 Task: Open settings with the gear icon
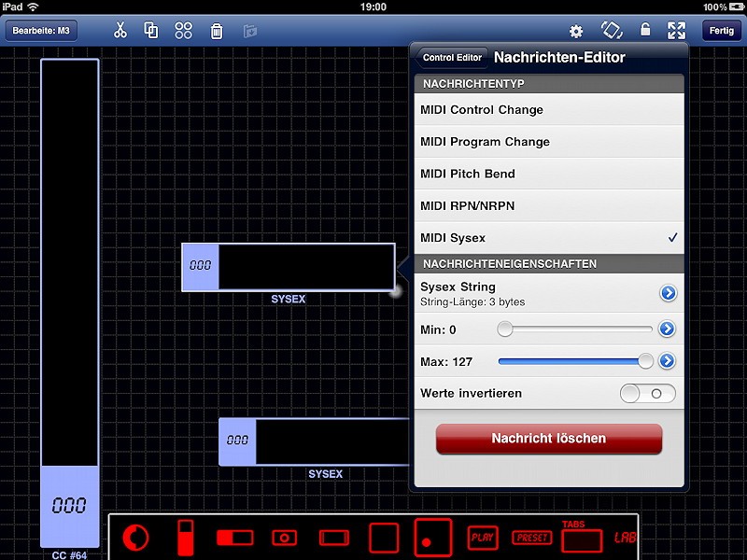pos(576,32)
